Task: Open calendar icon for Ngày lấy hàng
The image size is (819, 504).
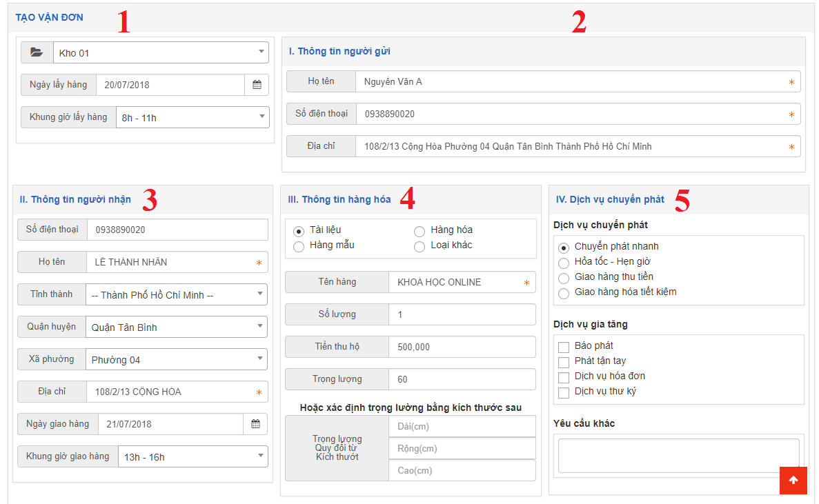Action: tap(257, 85)
